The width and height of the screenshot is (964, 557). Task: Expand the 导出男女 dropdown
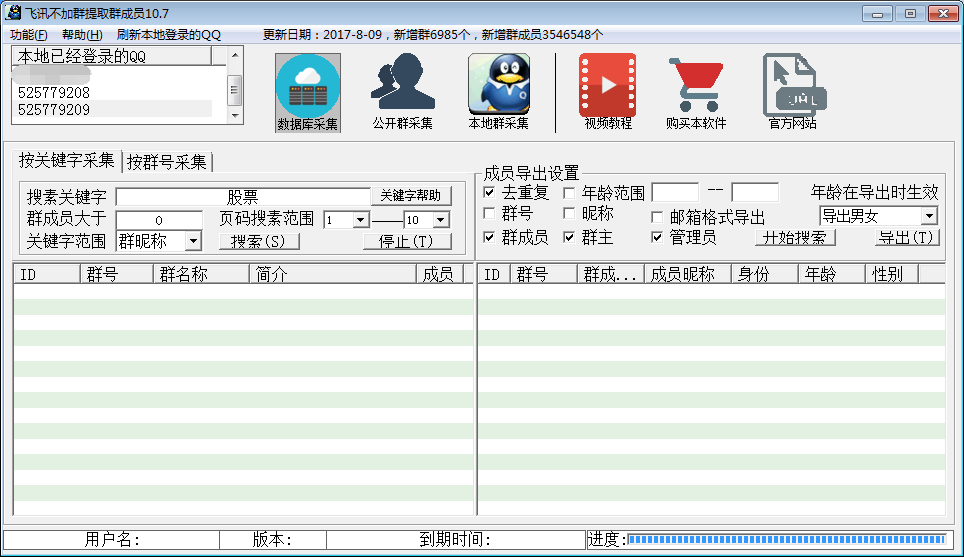click(929, 216)
